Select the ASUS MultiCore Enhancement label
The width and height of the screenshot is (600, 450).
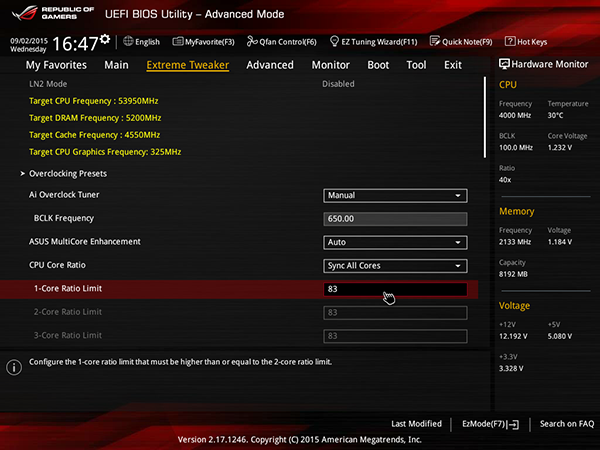coord(85,242)
